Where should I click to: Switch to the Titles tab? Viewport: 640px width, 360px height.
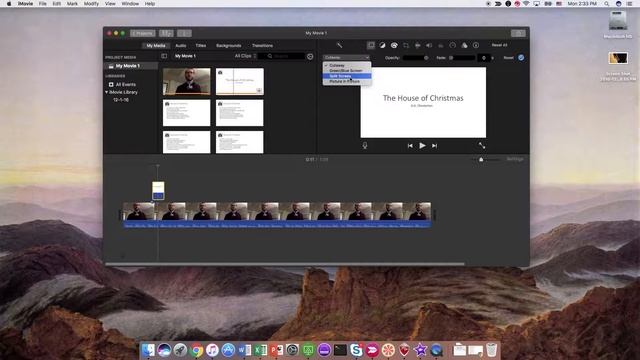pos(201,45)
